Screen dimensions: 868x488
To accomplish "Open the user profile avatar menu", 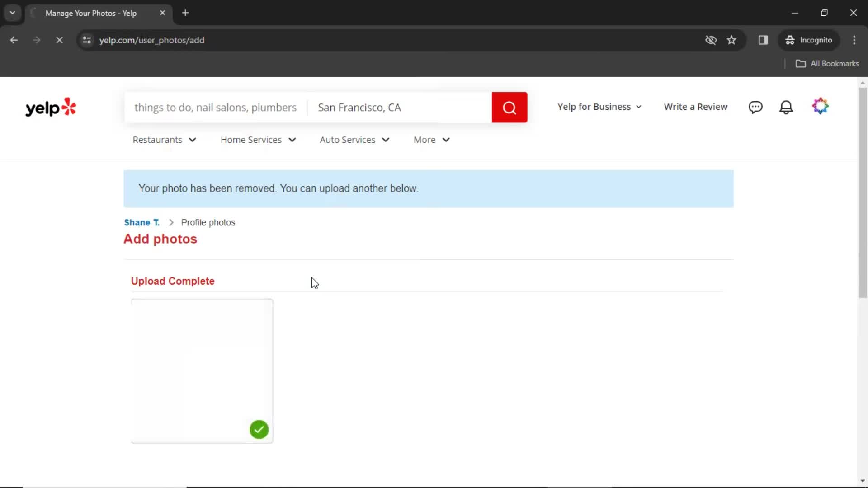I will coord(820,106).
